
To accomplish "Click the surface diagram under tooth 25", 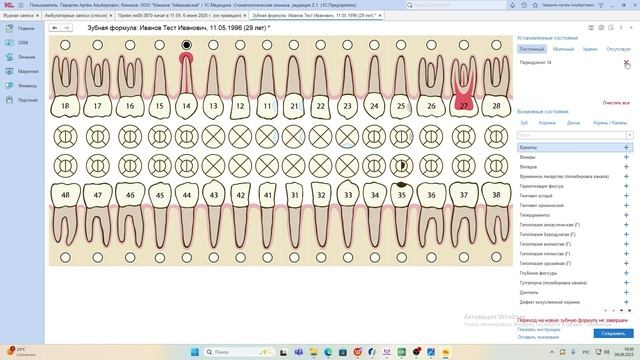I will coord(402,137).
